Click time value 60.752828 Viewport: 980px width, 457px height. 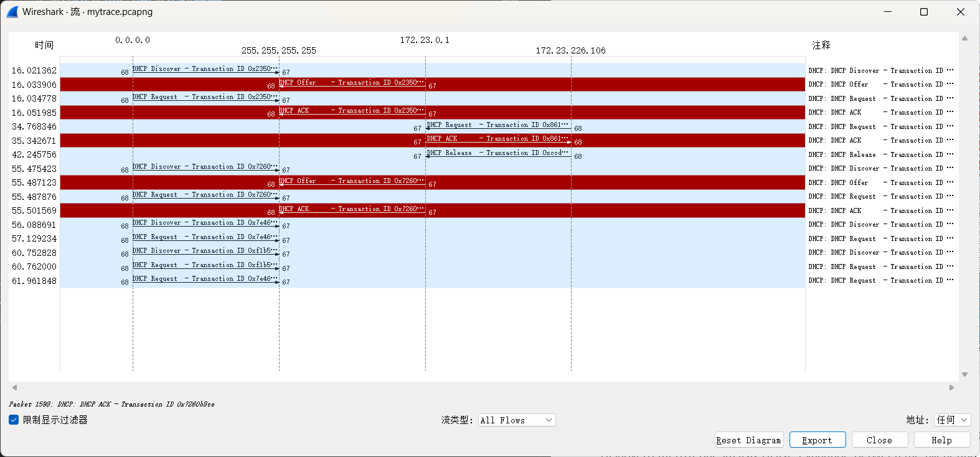click(34, 253)
